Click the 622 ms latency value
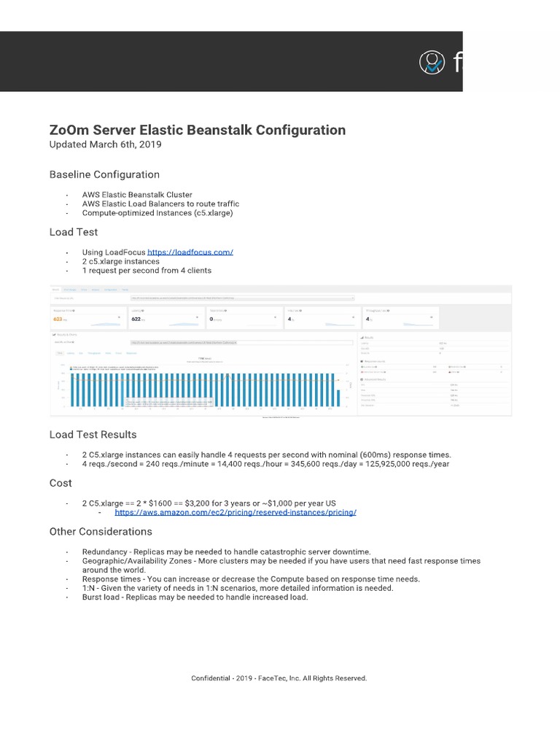Screen dimensions: 560x747 138,320
